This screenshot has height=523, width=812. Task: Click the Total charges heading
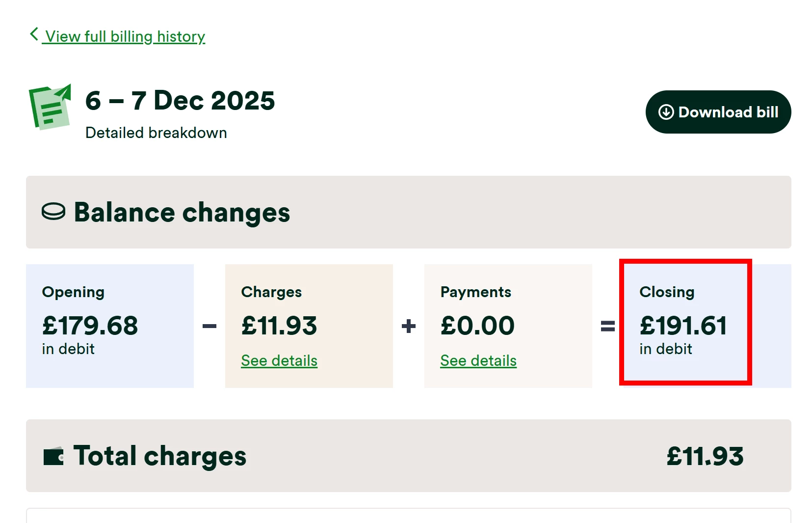click(159, 456)
